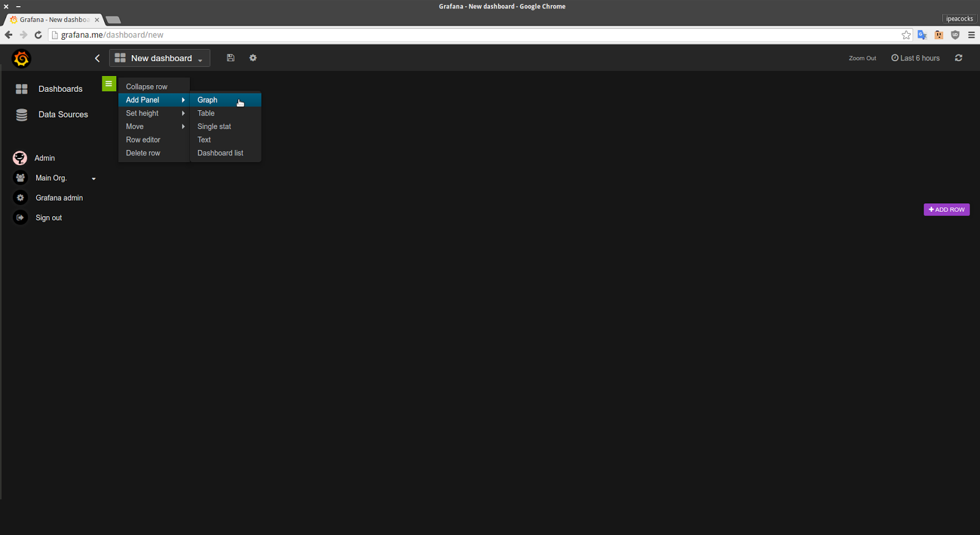Expand the Main Org. dropdown caret
This screenshot has height=535, width=980.
[x=94, y=179]
